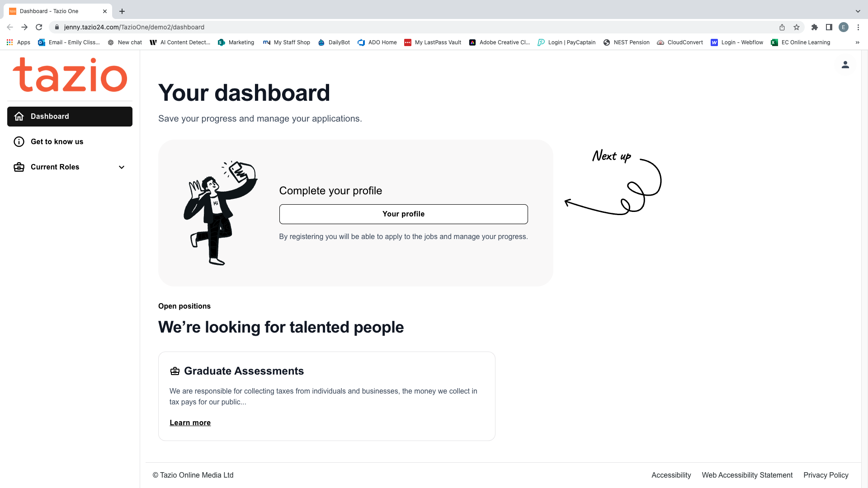Show more bookmarks with the double chevron
The image size is (868, 488).
(x=858, y=42)
